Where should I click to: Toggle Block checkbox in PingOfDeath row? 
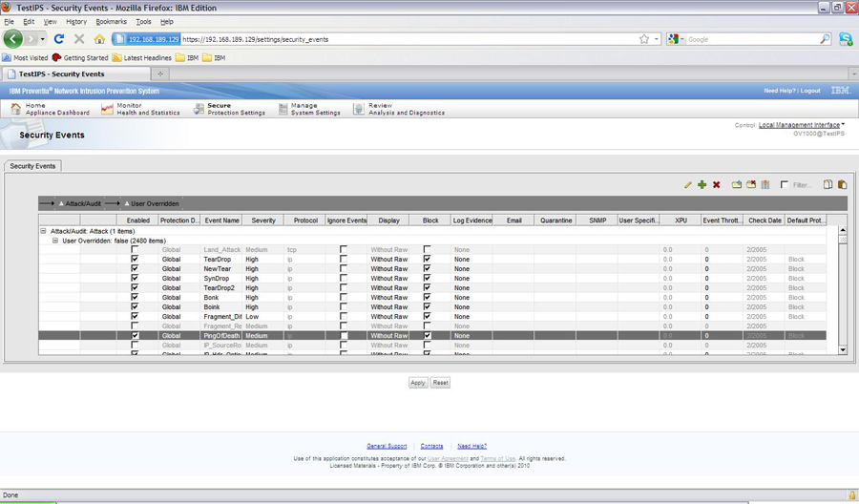click(428, 335)
